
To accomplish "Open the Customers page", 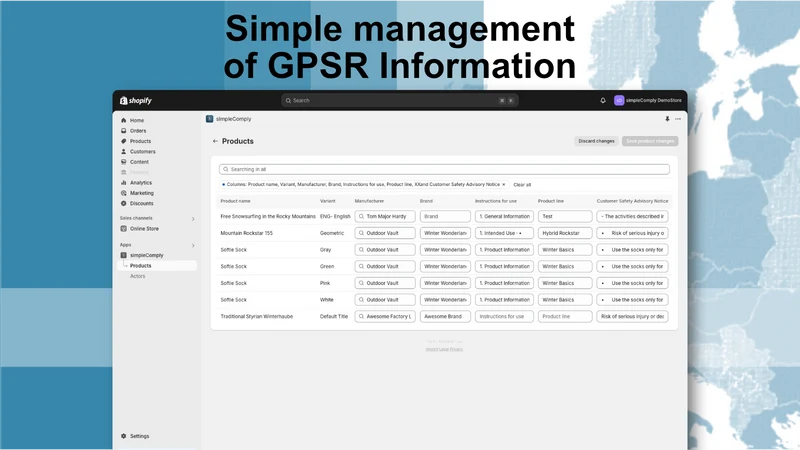I will click(x=142, y=152).
